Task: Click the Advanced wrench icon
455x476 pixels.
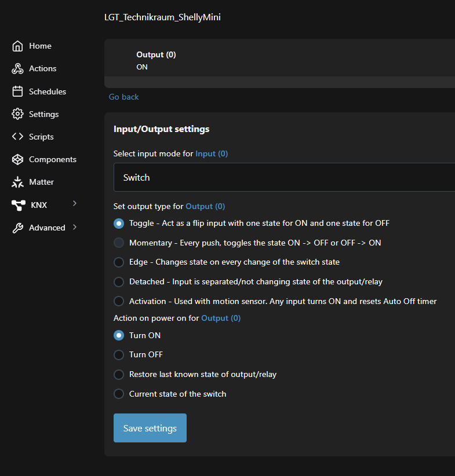Action: 17,228
